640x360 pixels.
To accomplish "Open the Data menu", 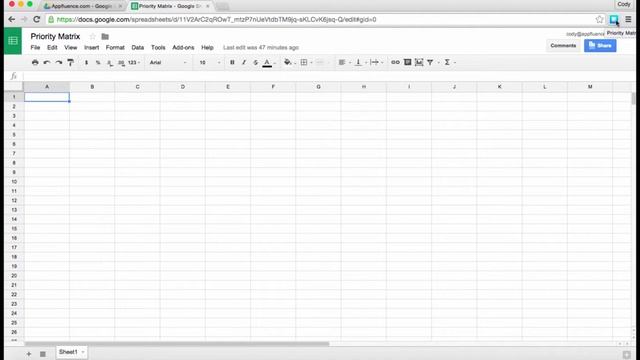I will tap(138, 47).
